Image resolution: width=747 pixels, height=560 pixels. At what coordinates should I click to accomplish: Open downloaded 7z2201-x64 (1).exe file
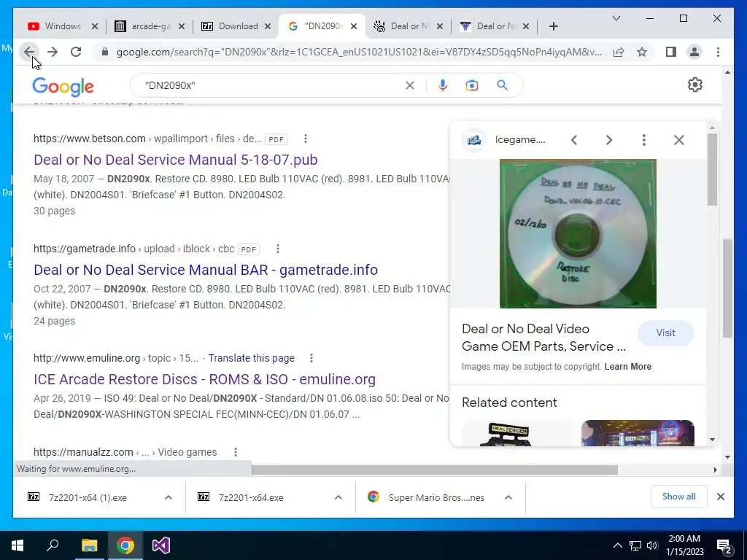88,497
